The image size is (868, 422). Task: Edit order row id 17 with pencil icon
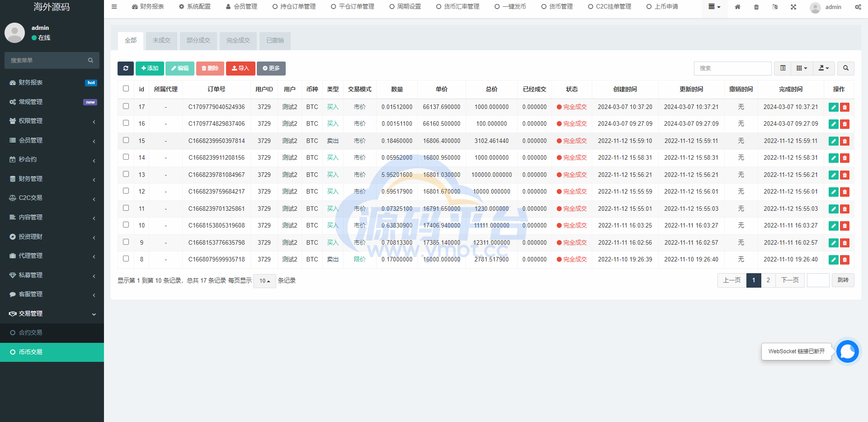click(833, 107)
